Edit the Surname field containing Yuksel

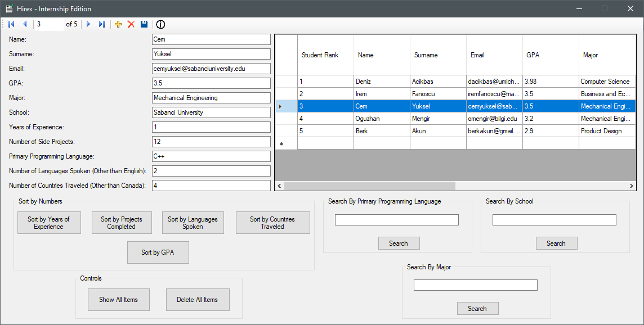point(211,54)
